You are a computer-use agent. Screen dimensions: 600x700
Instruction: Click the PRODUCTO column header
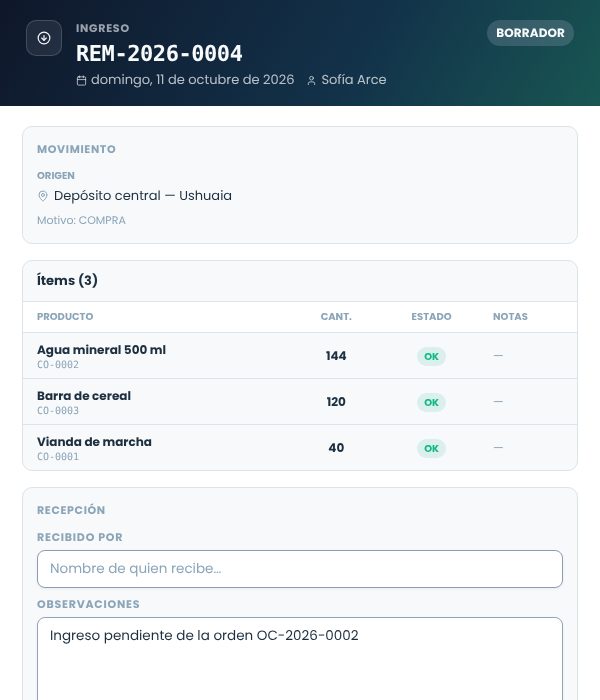pyautogui.click(x=65, y=317)
